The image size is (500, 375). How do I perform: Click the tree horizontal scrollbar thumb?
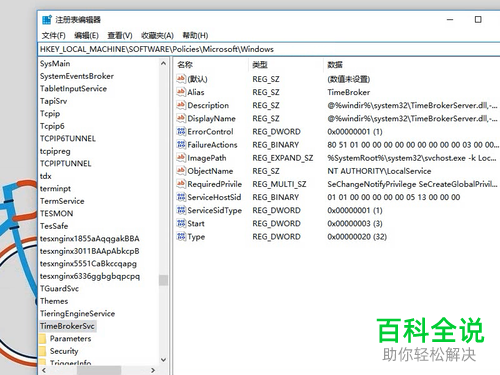tap(99, 370)
